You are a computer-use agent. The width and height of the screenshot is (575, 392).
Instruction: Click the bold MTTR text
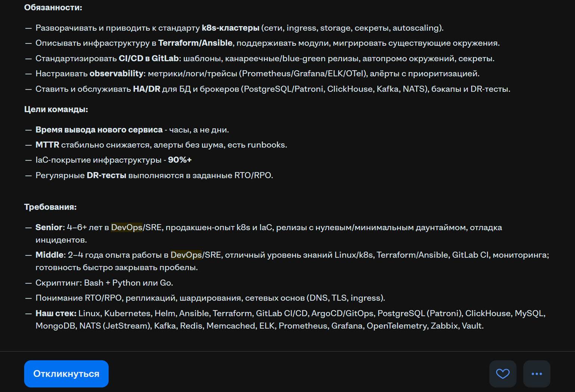(x=47, y=144)
